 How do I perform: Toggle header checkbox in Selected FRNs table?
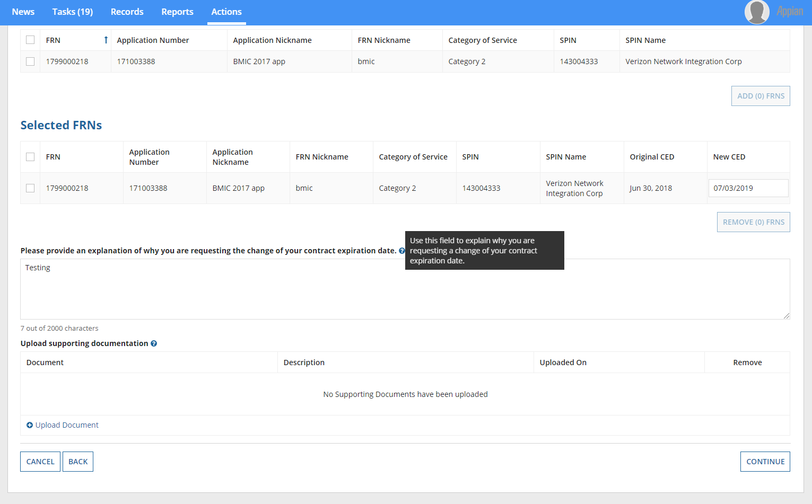point(30,157)
